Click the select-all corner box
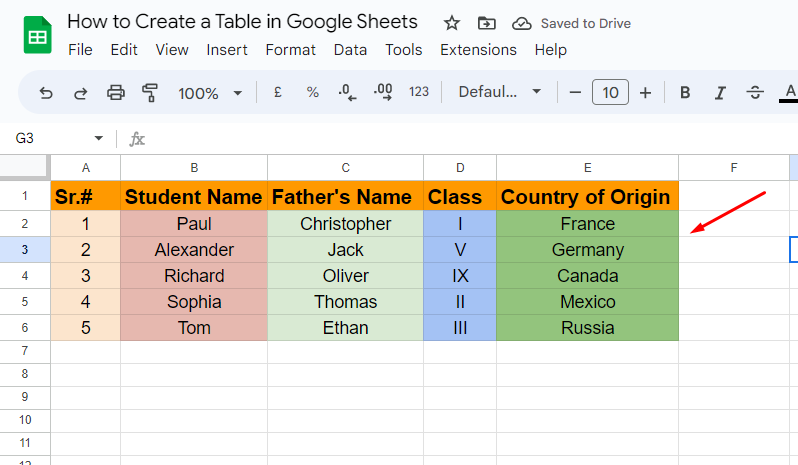 pyautogui.click(x=24, y=167)
